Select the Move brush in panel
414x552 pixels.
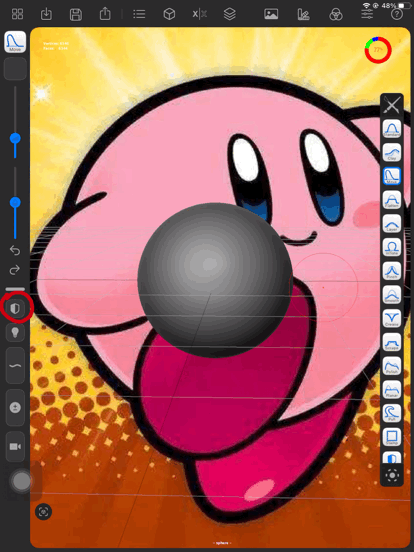click(x=392, y=176)
